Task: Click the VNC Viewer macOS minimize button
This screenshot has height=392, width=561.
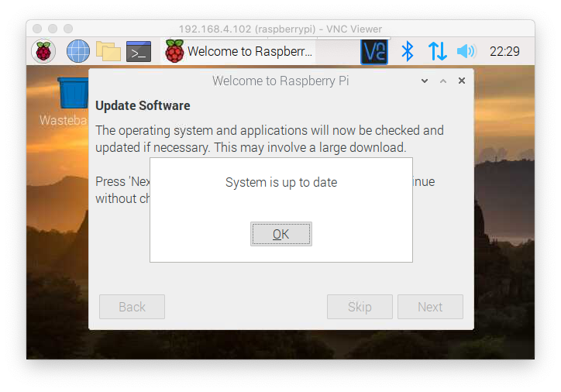Action: point(53,29)
